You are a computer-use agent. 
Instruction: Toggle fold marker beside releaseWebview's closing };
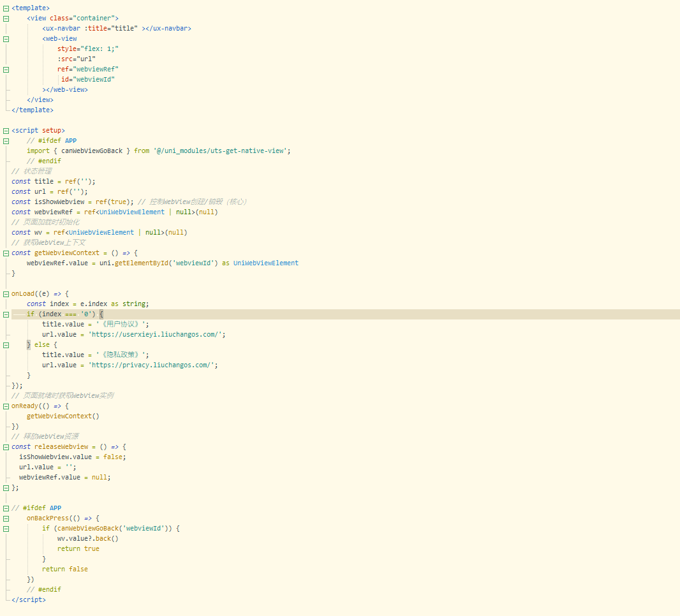tap(6, 488)
